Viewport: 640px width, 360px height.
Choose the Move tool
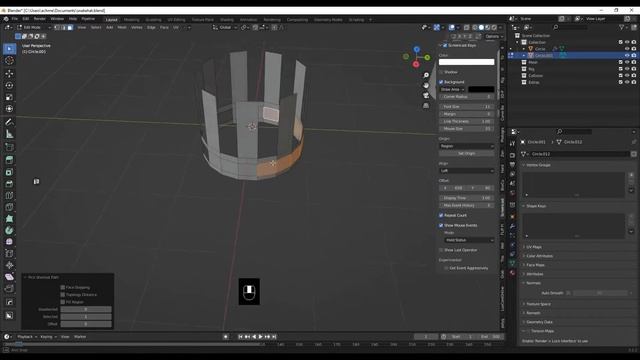click(x=9, y=74)
